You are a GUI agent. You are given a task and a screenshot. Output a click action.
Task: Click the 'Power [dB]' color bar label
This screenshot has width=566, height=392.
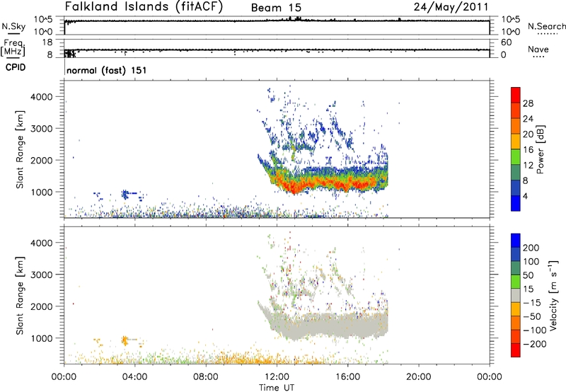(x=541, y=149)
